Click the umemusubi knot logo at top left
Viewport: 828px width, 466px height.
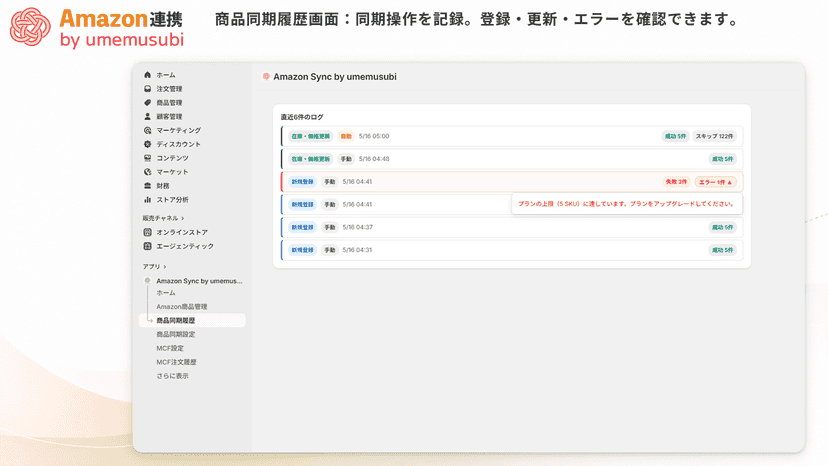coord(30,27)
